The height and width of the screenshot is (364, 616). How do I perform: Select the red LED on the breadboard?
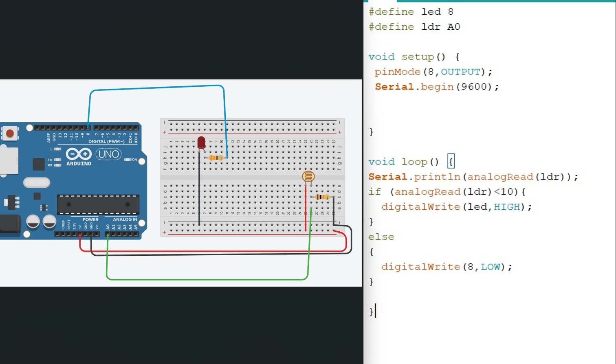coord(201,143)
